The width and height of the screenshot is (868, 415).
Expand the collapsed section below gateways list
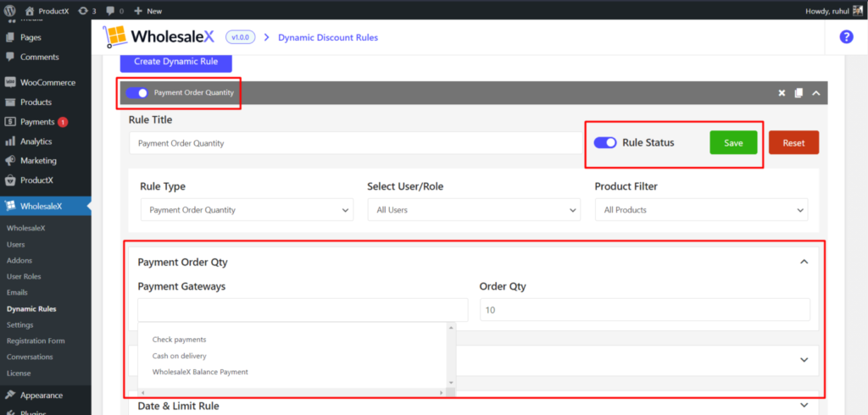pyautogui.click(x=804, y=360)
